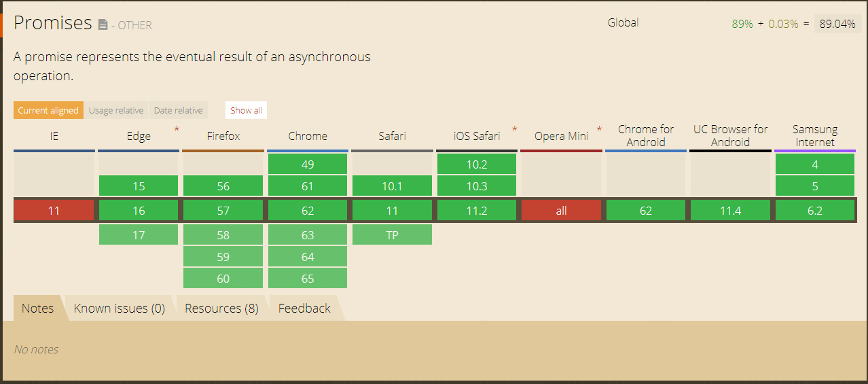Select the iOS Safari 10.3 cell
This screenshot has width=868, height=384.
tap(477, 186)
